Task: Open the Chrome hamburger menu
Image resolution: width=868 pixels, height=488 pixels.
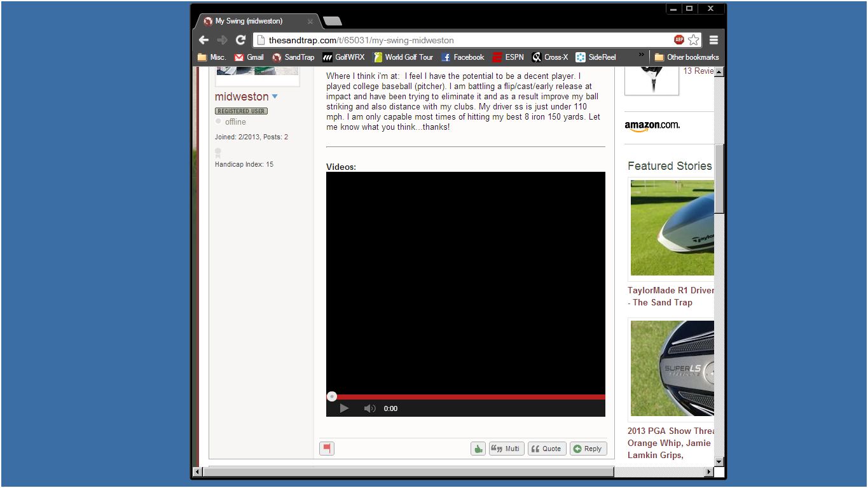Action: point(713,40)
